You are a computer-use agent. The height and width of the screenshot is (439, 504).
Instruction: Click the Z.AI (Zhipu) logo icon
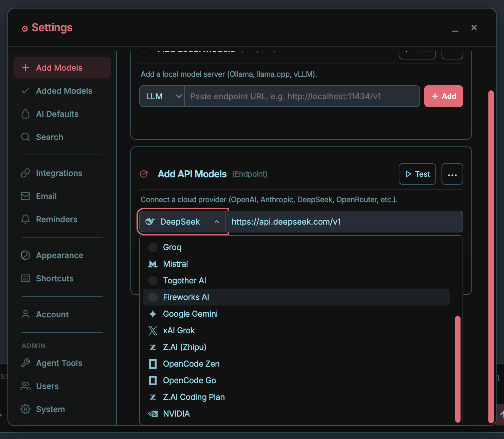tap(153, 347)
